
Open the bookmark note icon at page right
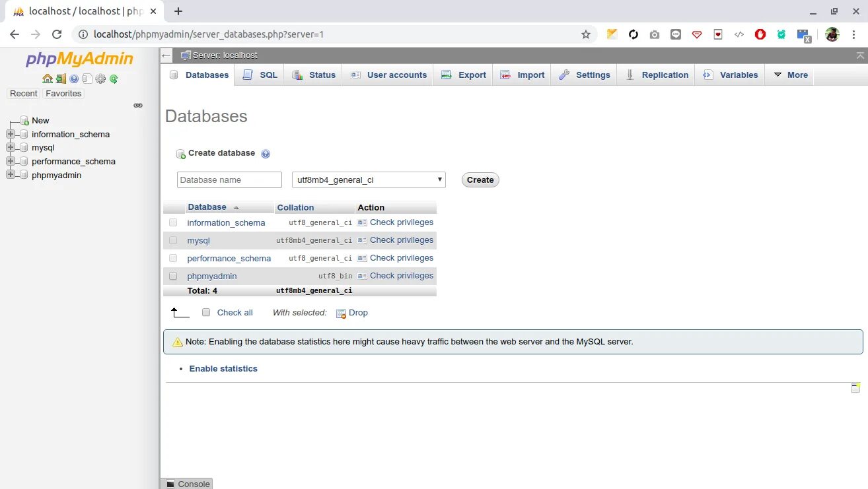tap(855, 387)
